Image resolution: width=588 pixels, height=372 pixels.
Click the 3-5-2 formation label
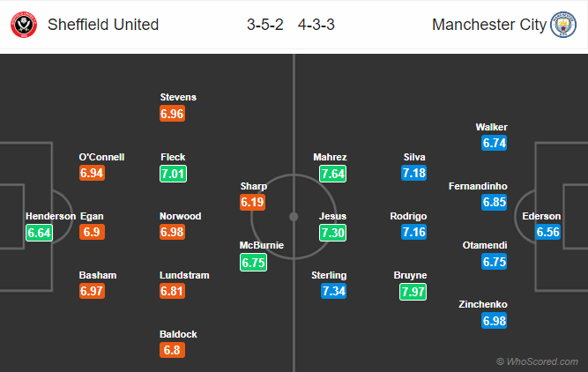[x=265, y=25]
